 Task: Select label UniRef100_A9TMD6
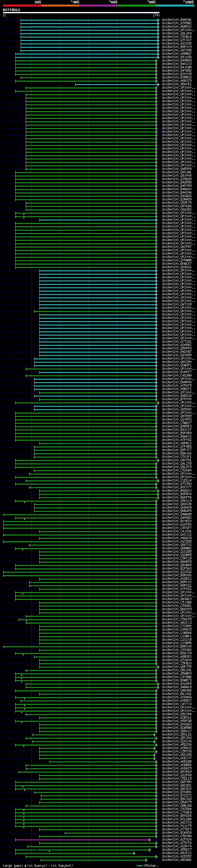pyautogui.click(x=176, y=71)
